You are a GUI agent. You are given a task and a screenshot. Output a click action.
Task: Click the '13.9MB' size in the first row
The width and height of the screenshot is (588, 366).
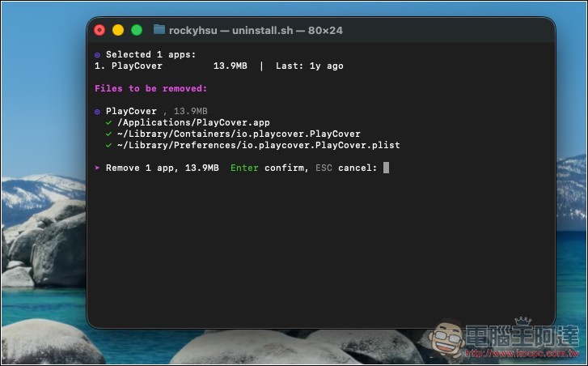(231, 66)
